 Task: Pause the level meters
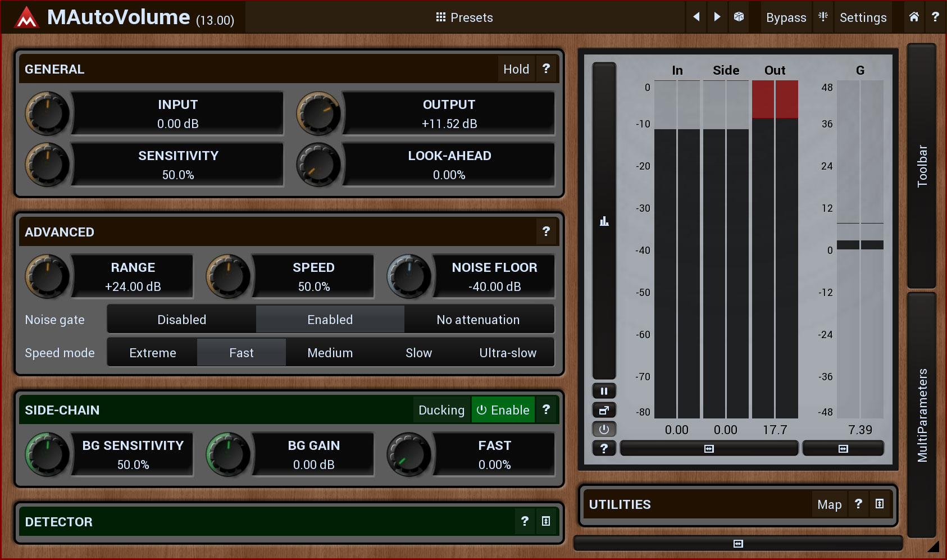click(x=604, y=391)
